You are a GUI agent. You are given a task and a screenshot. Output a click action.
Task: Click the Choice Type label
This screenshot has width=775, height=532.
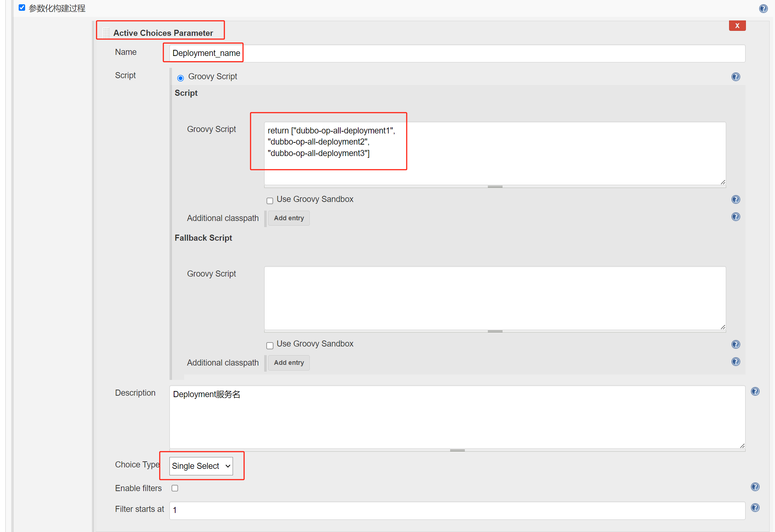pos(137,465)
